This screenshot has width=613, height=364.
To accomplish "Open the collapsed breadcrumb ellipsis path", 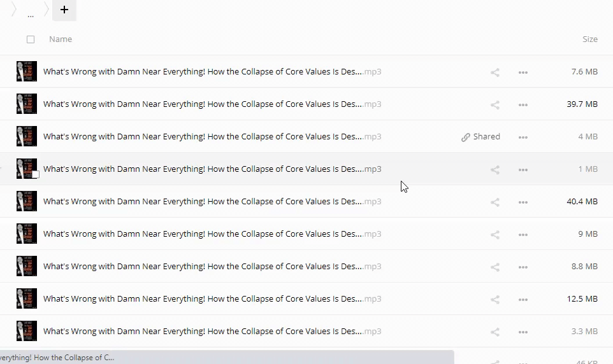I will (31, 11).
